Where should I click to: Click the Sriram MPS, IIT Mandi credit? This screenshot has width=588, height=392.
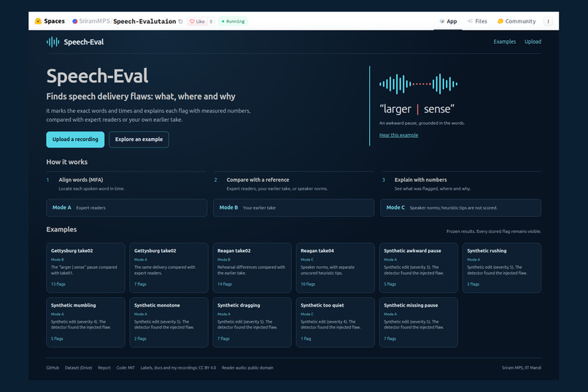tap(522, 368)
